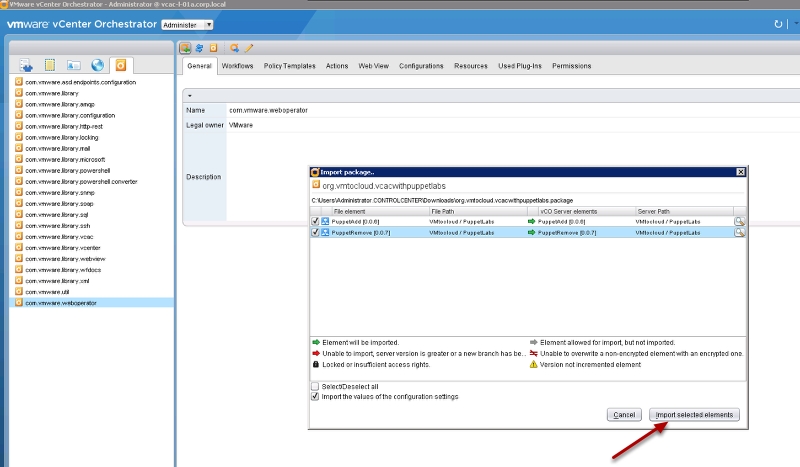The width and height of the screenshot is (800, 467).
Task: Click the magnifier icon in the PuppetAdd row
Action: pos(739,222)
